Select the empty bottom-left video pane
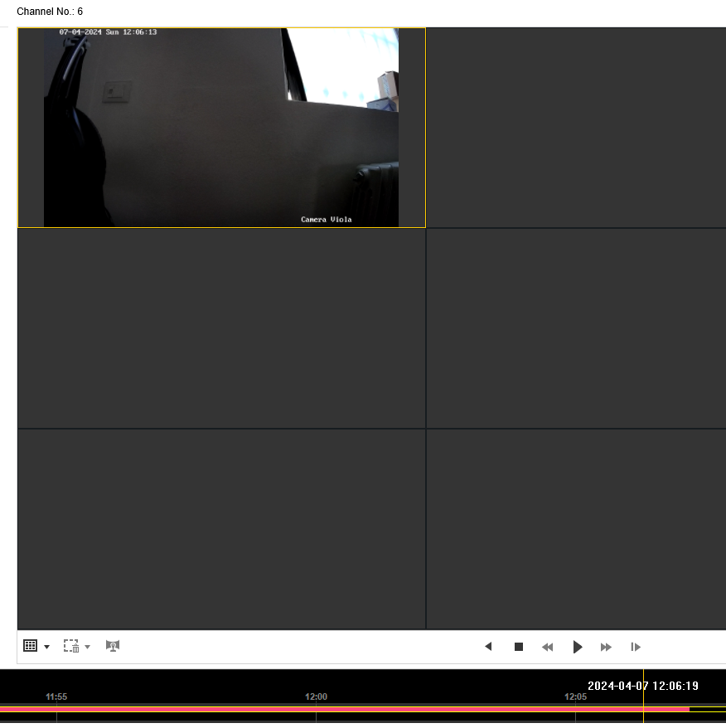726x728 pixels. point(221,529)
